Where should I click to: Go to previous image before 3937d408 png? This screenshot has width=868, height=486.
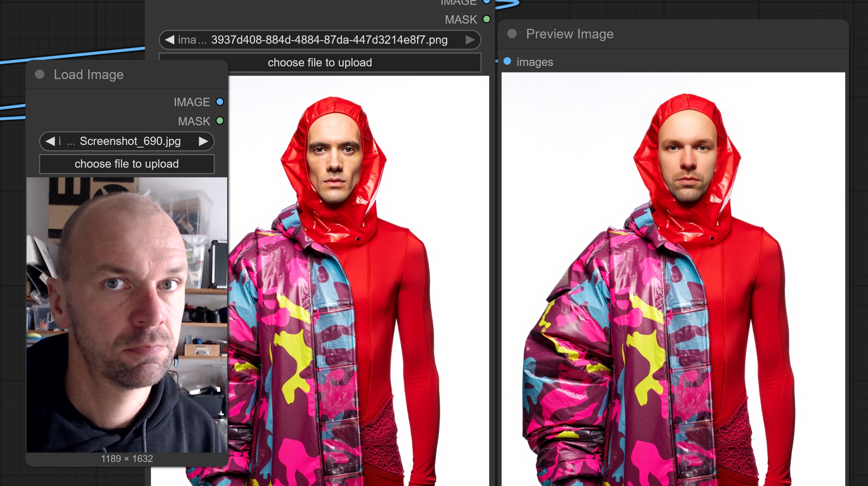(x=169, y=40)
